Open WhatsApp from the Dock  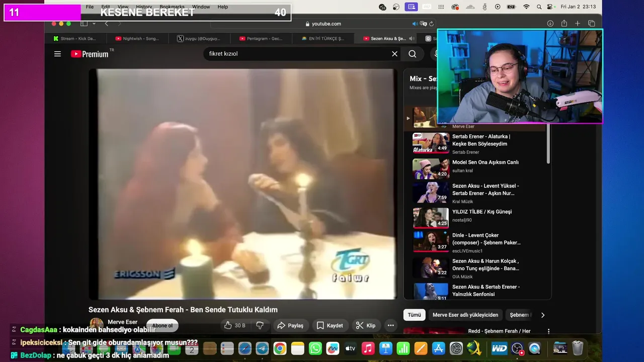click(315, 348)
